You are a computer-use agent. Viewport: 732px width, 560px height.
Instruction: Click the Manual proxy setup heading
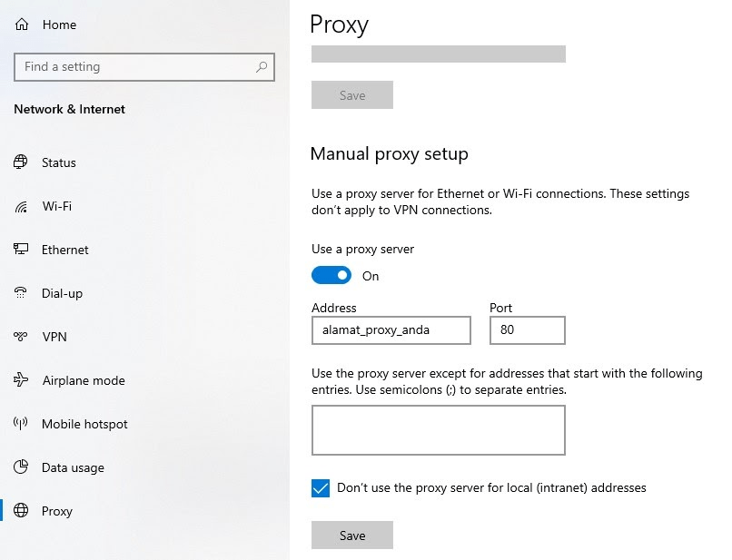click(x=389, y=154)
